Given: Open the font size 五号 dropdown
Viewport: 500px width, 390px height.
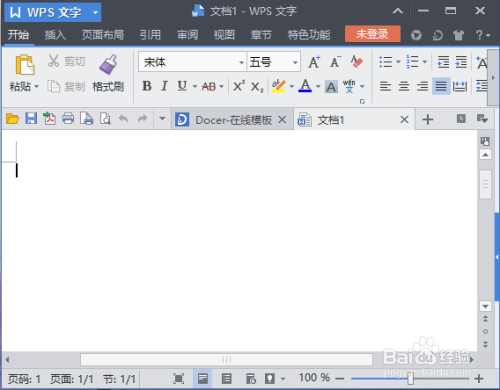Looking at the screenshot, I should click(x=295, y=62).
